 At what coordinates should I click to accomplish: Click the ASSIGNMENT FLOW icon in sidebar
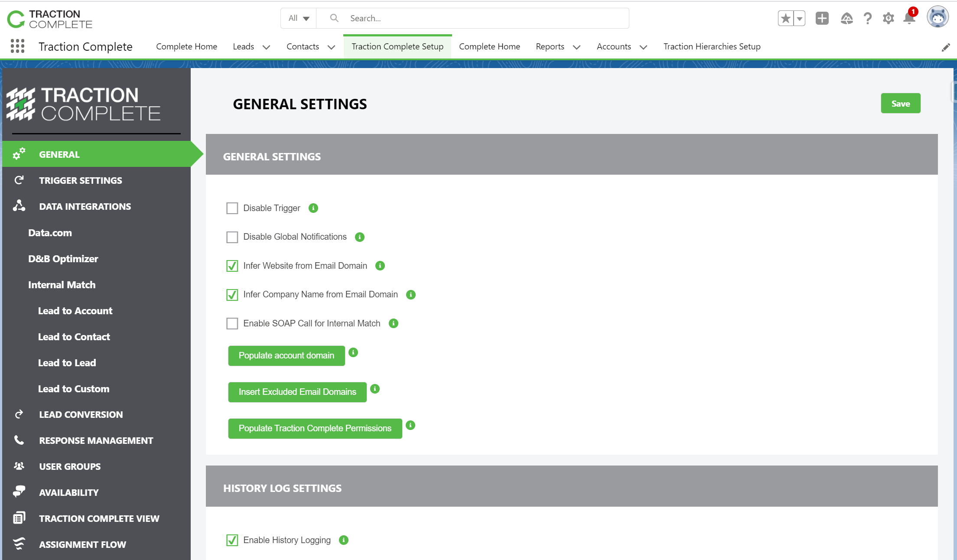19,544
